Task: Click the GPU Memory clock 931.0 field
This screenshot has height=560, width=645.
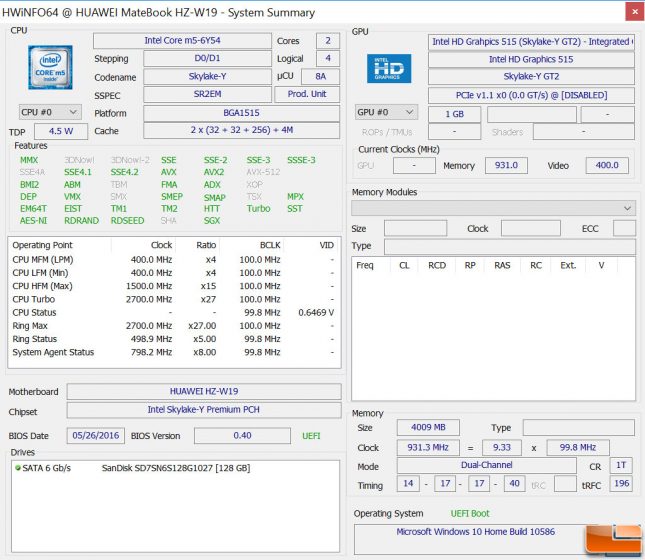Action: 506,165
